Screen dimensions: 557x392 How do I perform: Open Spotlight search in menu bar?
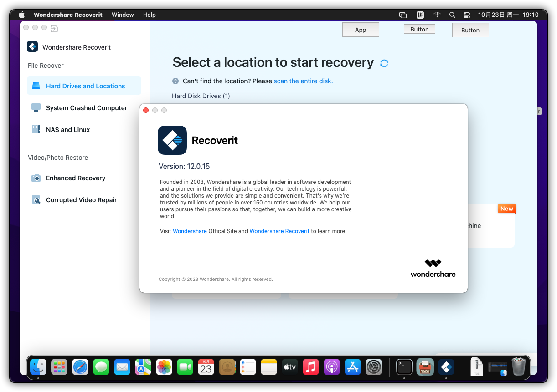(x=452, y=15)
